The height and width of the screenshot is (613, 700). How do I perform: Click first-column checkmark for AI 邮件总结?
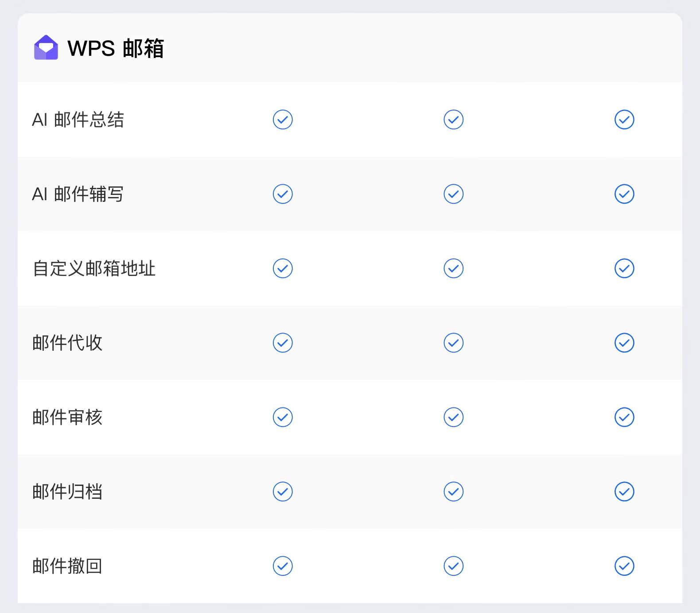(x=283, y=120)
